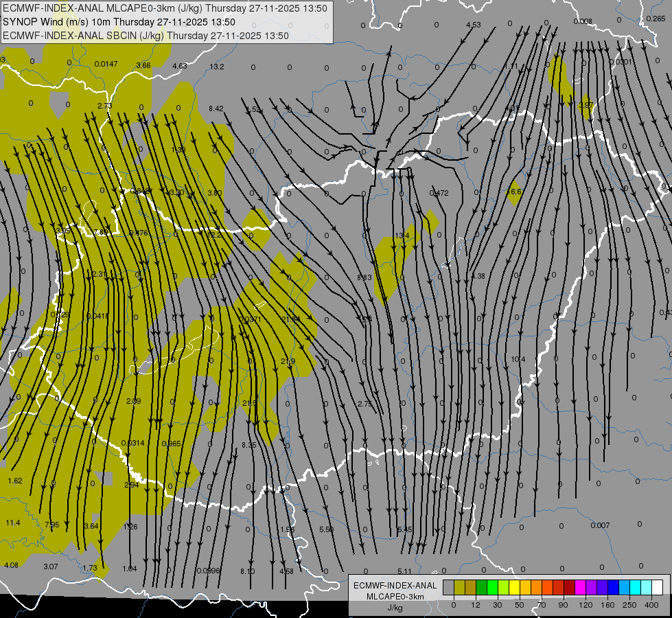This screenshot has height=618, width=672.
Task: Click the map value '4.53'
Action: click(473, 25)
